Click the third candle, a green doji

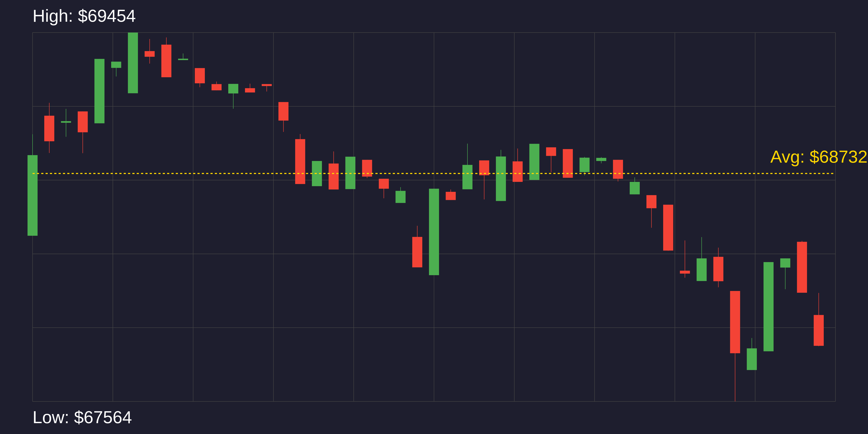[x=66, y=122]
